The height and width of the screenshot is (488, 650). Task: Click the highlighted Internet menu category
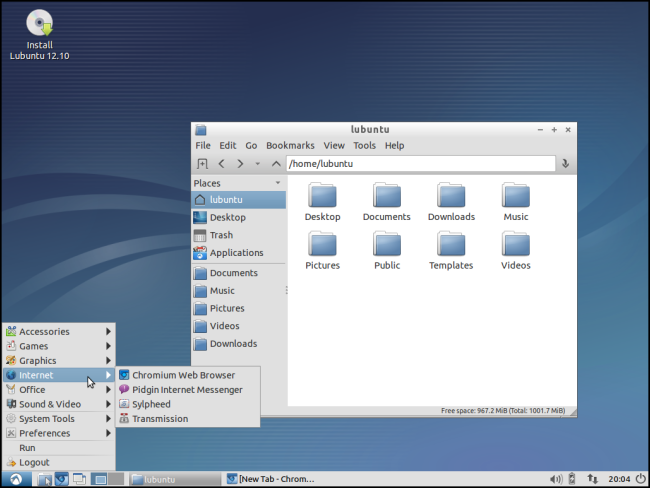coord(59,375)
